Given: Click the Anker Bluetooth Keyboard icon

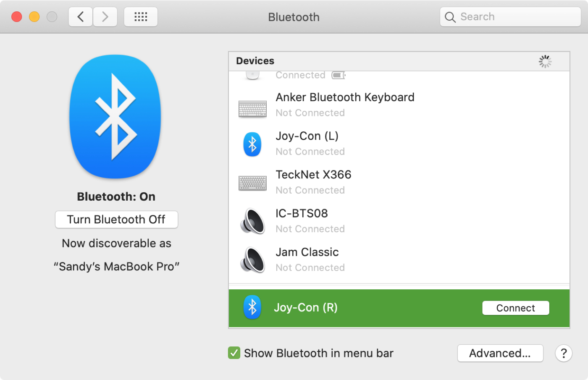Looking at the screenshot, I should pos(252,109).
